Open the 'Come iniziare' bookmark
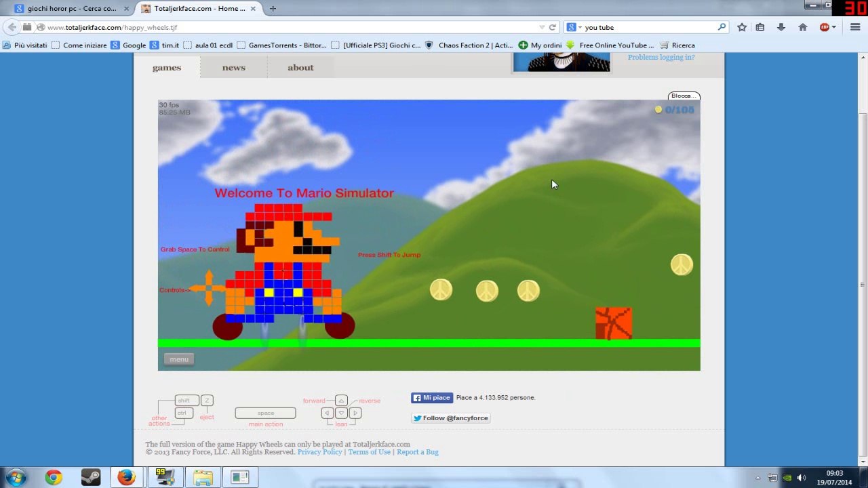The width and height of the screenshot is (868, 488). [79, 45]
